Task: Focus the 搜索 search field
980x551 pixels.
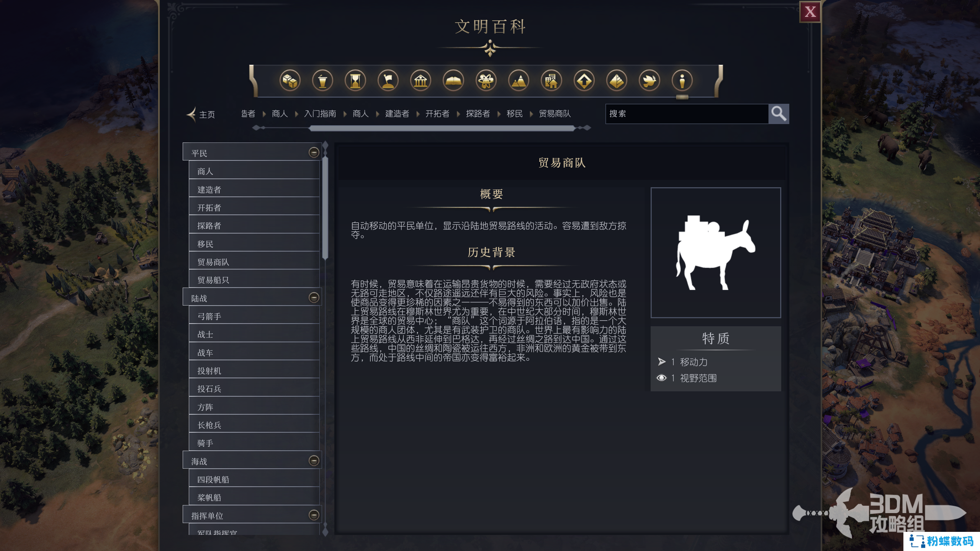Action: click(x=687, y=114)
